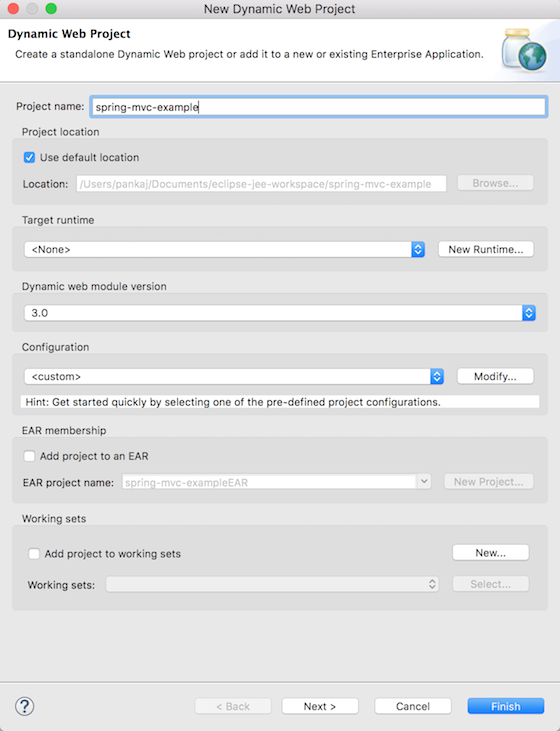Click the Dynamic Web Project globe jar icon

[525, 49]
